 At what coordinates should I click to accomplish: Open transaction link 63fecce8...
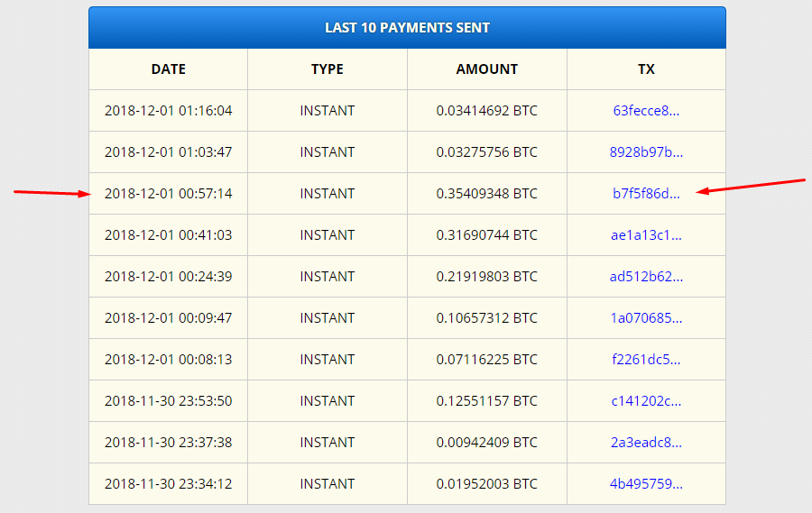click(646, 111)
